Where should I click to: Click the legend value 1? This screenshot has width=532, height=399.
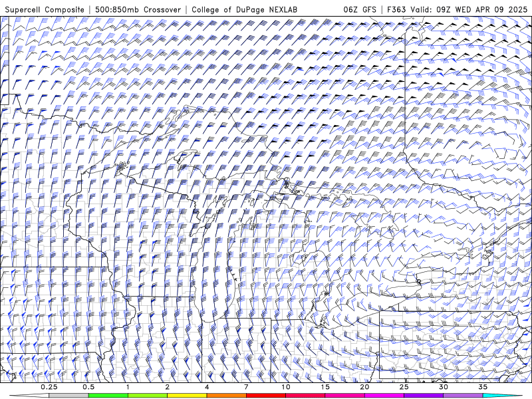pos(128,387)
